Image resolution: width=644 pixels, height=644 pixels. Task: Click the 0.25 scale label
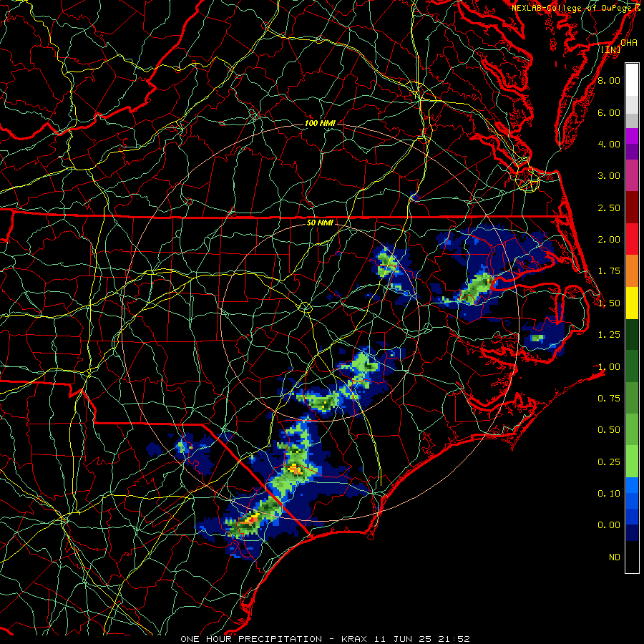609,462
